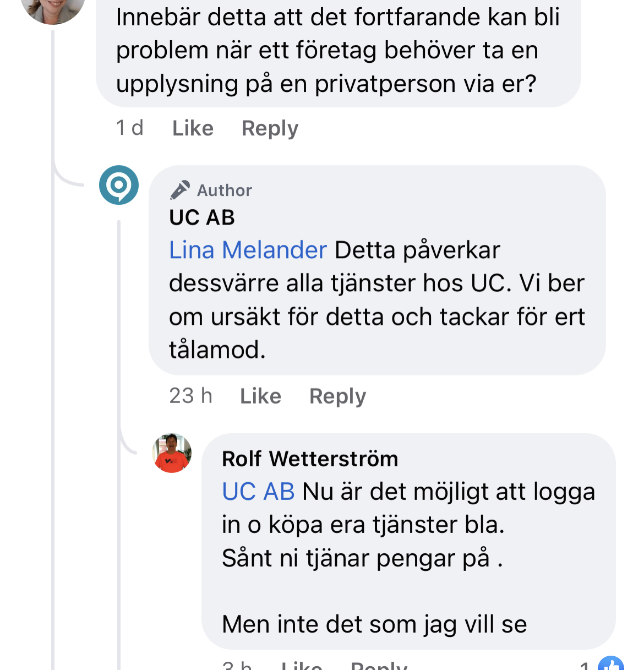The width and height of the screenshot is (644, 670).
Task: Reply to UC AB's comment
Action: (337, 396)
